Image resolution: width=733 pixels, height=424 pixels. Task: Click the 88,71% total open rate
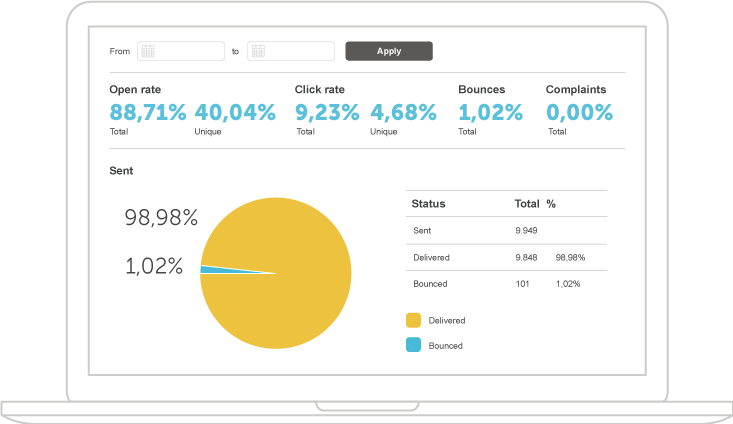(x=148, y=112)
